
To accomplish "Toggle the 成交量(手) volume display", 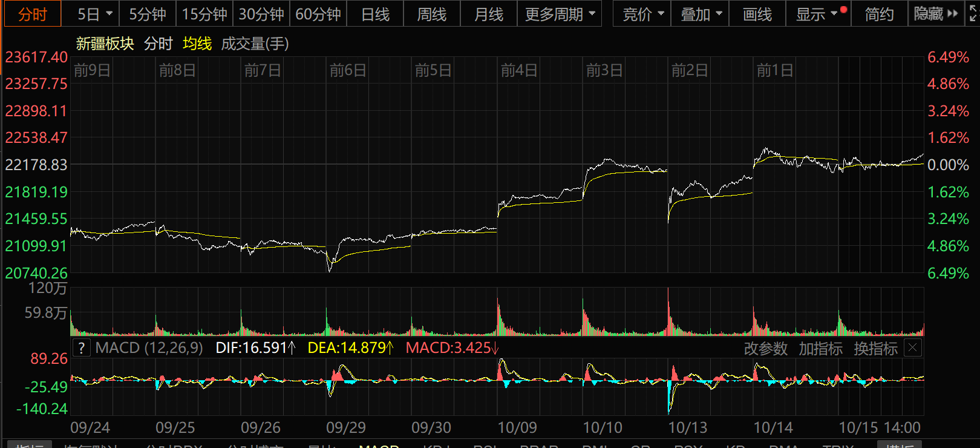I will click(x=255, y=44).
